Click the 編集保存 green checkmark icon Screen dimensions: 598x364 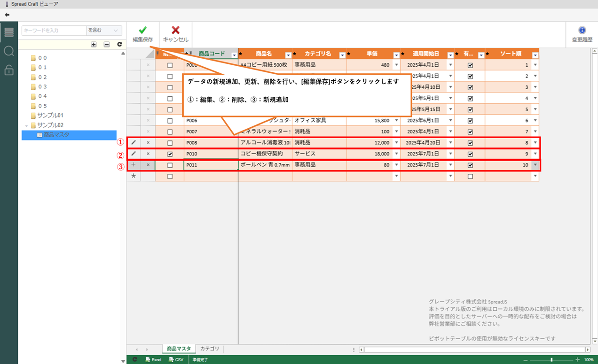point(142,31)
